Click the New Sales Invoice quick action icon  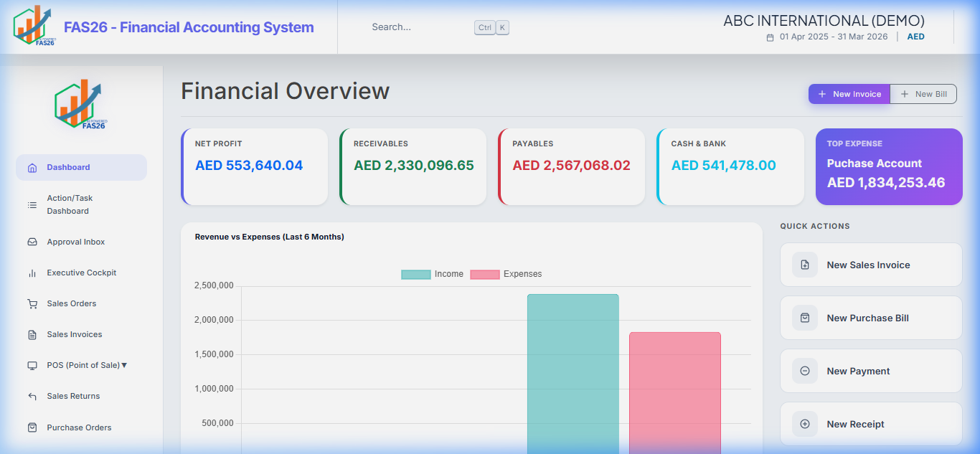(x=804, y=265)
